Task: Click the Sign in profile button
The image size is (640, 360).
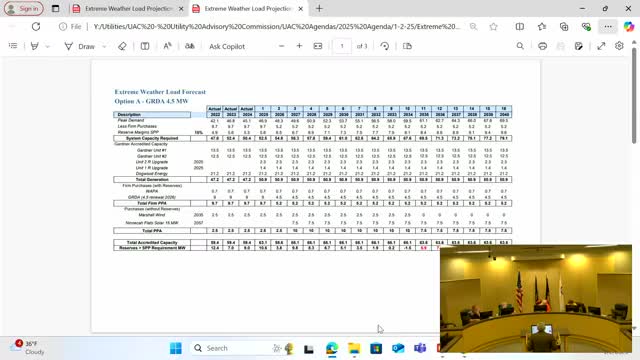Action: (x=24, y=9)
